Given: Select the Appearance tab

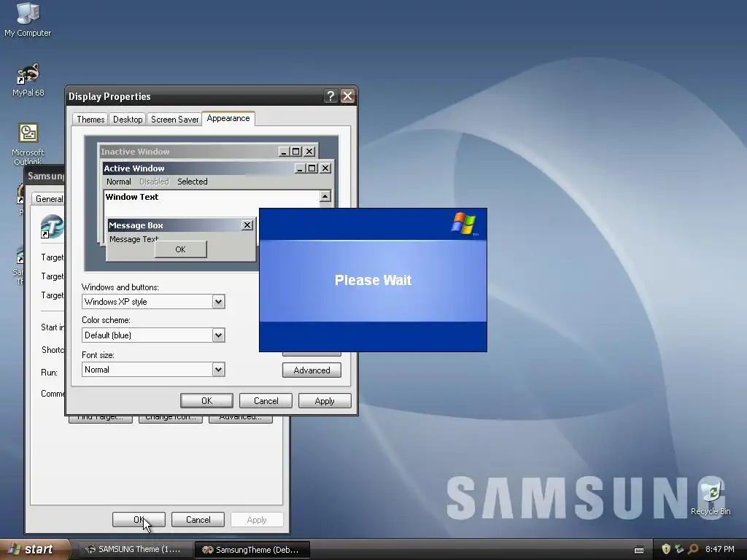Looking at the screenshot, I should coord(228,118).
